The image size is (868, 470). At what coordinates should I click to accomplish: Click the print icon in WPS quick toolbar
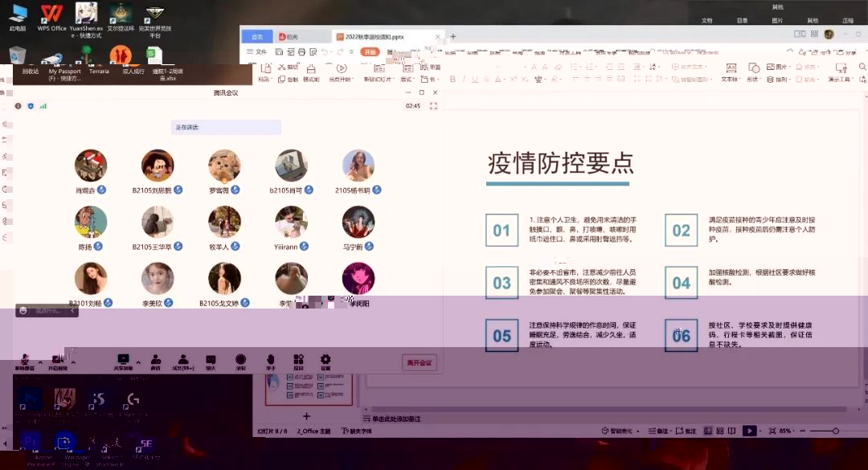[301, 51]
